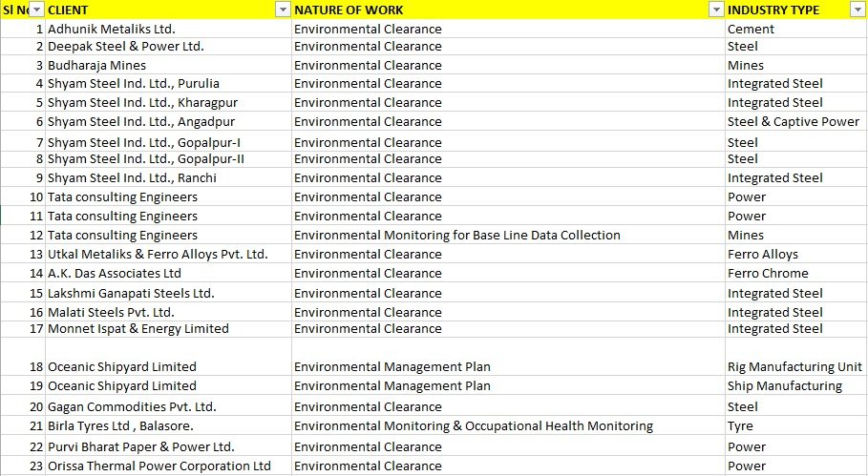The height and width of the screenshot is (476, 868).
Task: Select cell Gagan Commodities Pvt. Ltd.
Action: 168,406
